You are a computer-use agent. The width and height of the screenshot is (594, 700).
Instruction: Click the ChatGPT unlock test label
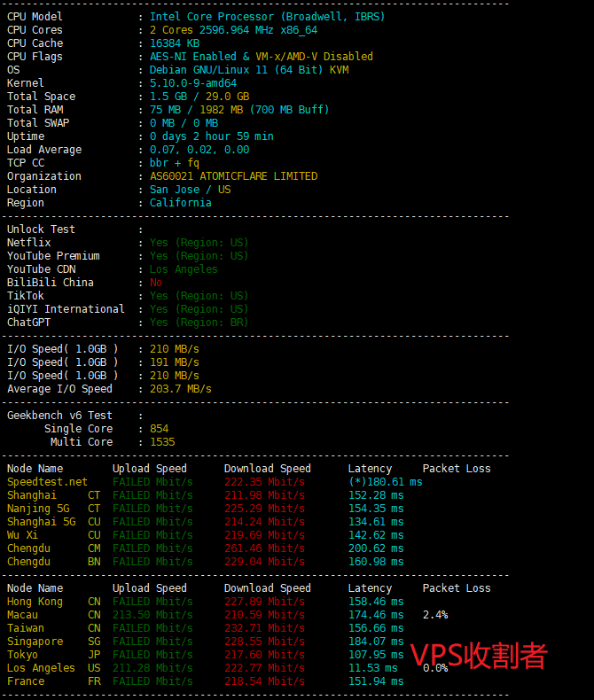[29, 323]
